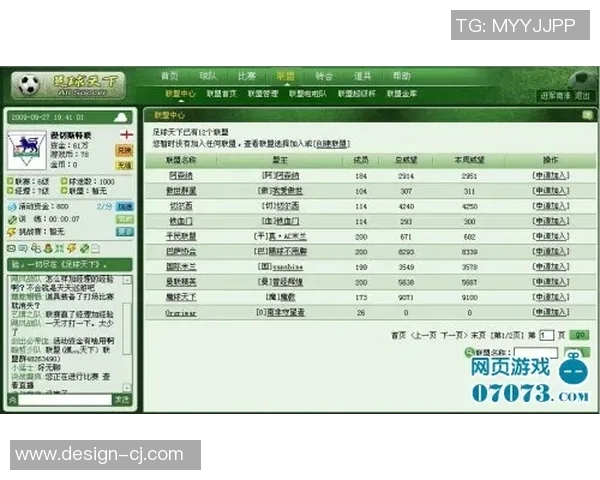The height and width of the screenshot is (480, 600).
Task: Click the lightning icon beside 挑战赛
Action: (x=12, y=232)
